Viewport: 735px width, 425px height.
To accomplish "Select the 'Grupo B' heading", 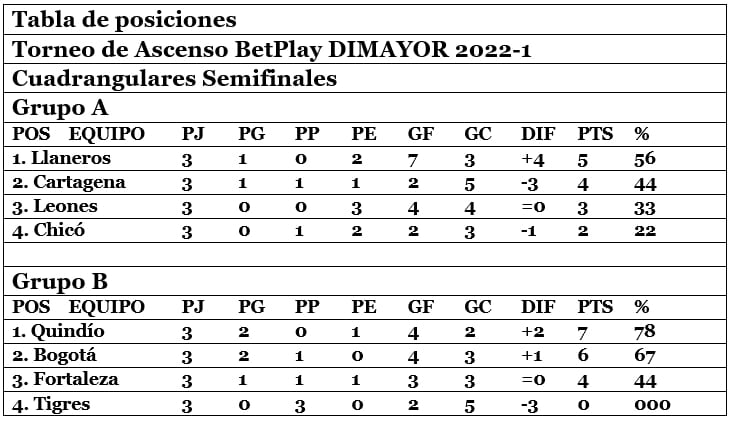I will (x=59, y=280).
